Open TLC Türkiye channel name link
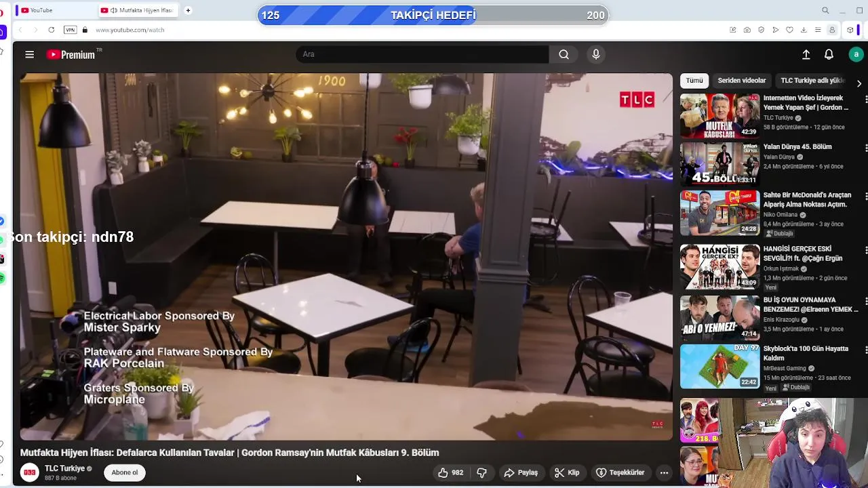Screen dimensions: 868x488 [x=64, y=468]
